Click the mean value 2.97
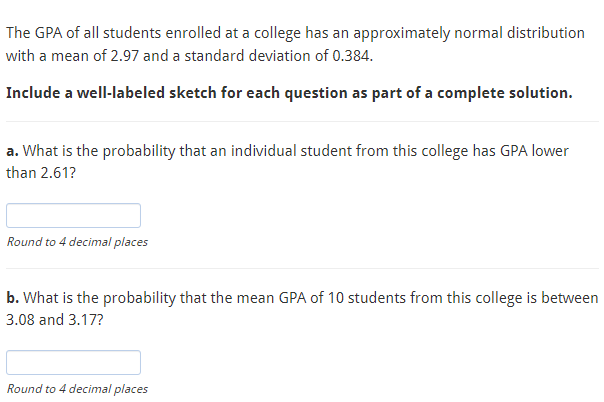This screenshot has height=402, width=604. point(124,56)
